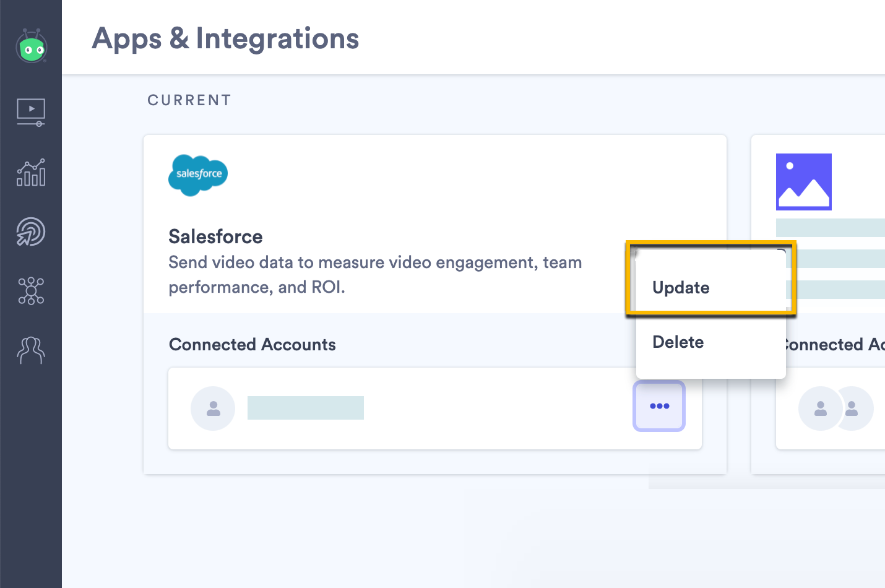This screenshot has height=588, width=885.
Task: Click the Apps & Integrations page heading
Action: pos(225,39)
